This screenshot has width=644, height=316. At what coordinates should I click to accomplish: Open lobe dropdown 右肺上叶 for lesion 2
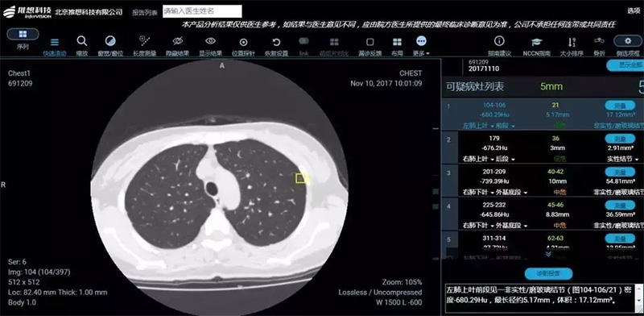tap(477, 159)
